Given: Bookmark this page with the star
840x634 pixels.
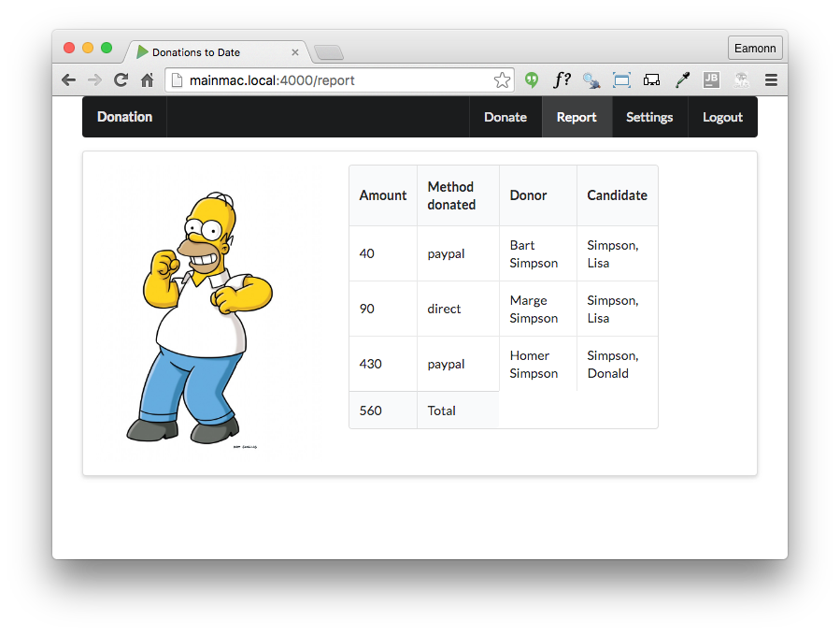Looking at the screenshot, I should (x=502, y=80).
